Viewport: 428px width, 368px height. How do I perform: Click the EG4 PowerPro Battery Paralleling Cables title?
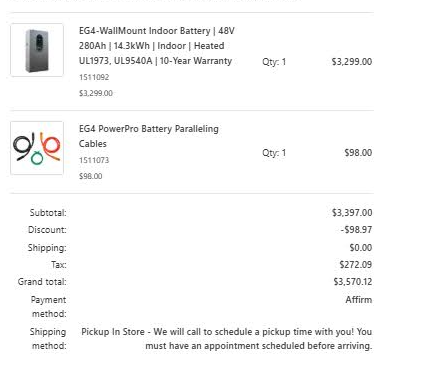point(149,136)
